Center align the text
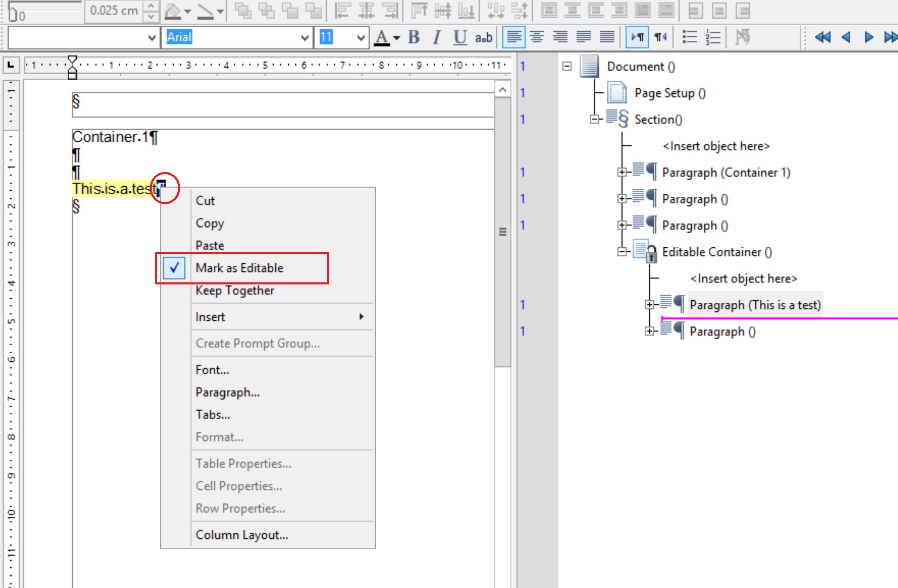 point(537,37)
